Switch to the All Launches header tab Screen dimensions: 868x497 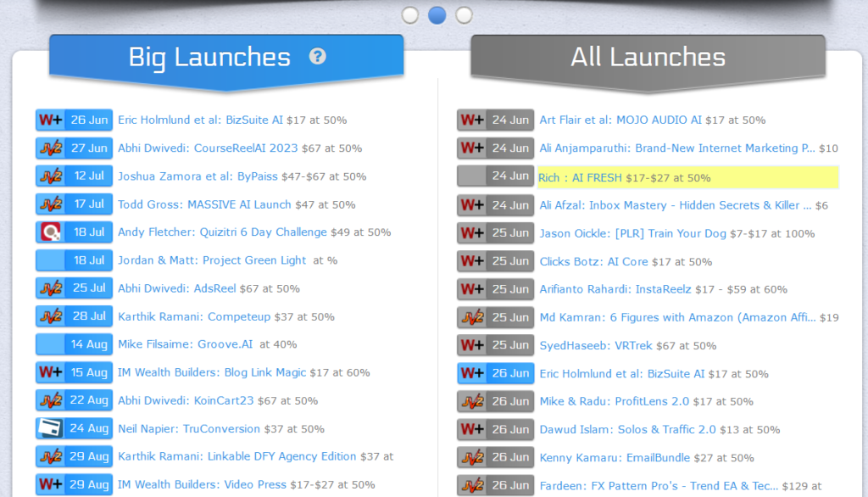pyautogui.click(x=648, y=60)
